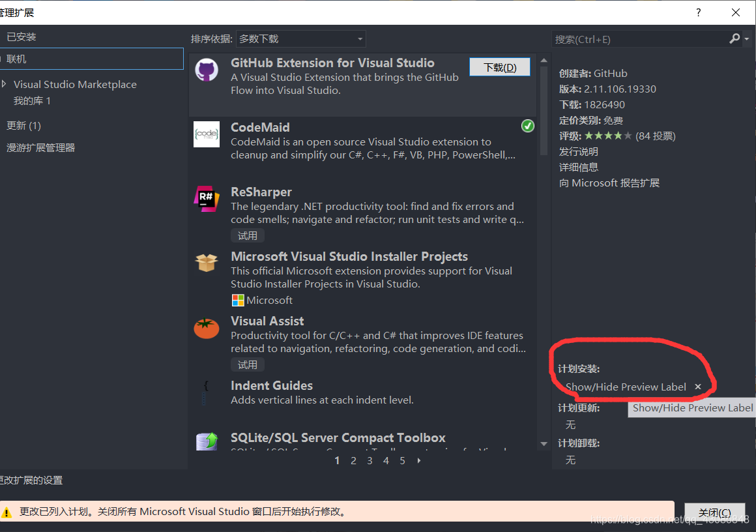Viewport: 756px width, 532px height.
Task: Select 我的库 1 in the tree
Action: pos(32,101)
